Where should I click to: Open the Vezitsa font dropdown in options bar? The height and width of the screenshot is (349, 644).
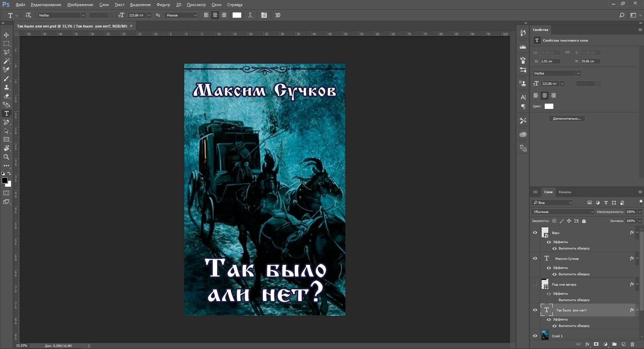83,15
